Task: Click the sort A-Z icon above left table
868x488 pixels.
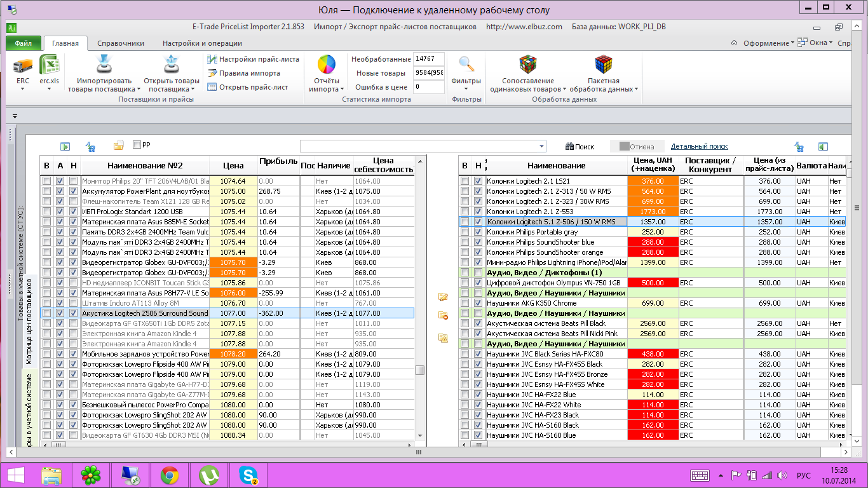Action: tap(90, 146)
